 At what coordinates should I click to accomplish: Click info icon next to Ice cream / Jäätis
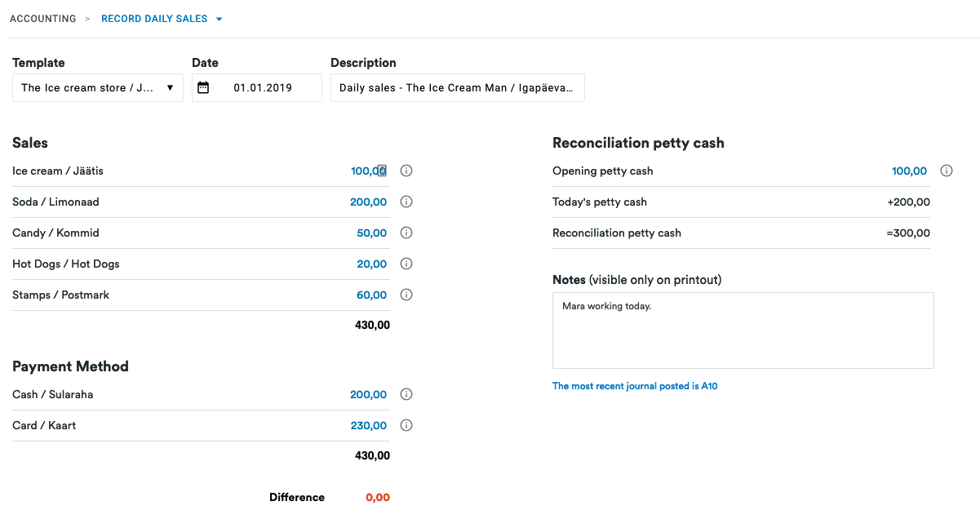coord(406,171)
